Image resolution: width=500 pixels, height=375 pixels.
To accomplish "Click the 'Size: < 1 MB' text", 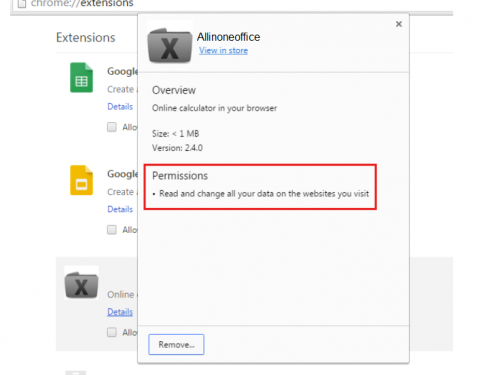I will [176, 134].
